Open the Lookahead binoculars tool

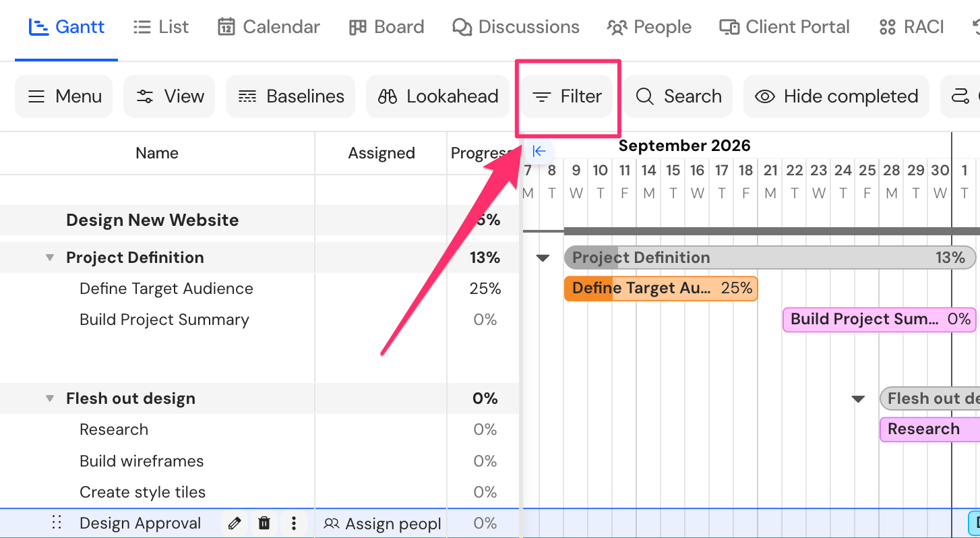click(x=438, y=96)
